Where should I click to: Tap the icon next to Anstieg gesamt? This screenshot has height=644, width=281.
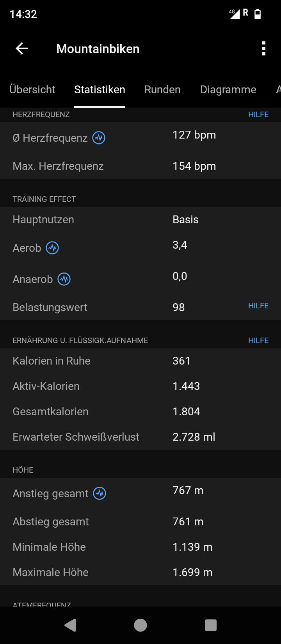click(x=100, y=493)
